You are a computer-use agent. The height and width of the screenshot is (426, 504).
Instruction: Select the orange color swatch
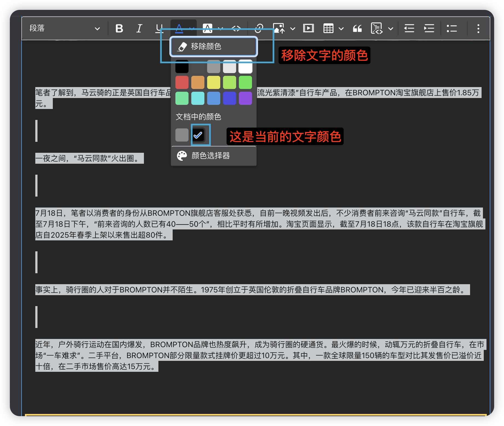(x=198, y=82)
